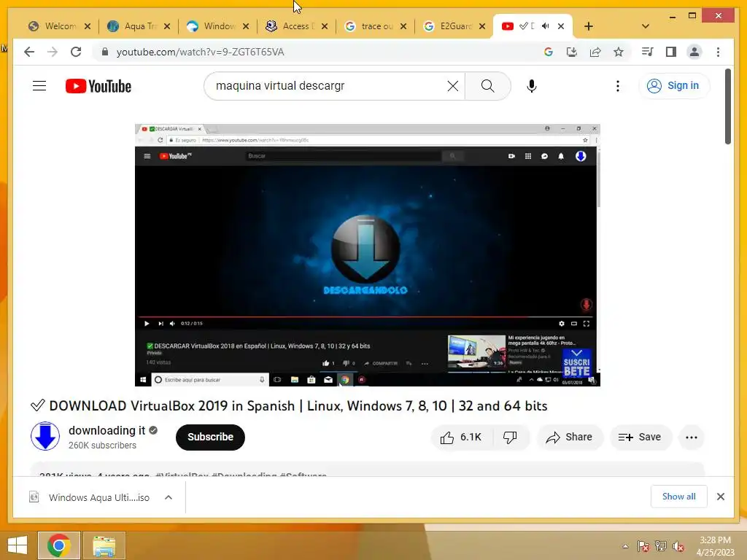Save the video to a playlist
The height and width of the screenshot is (560, 747).
coord(640,437)
